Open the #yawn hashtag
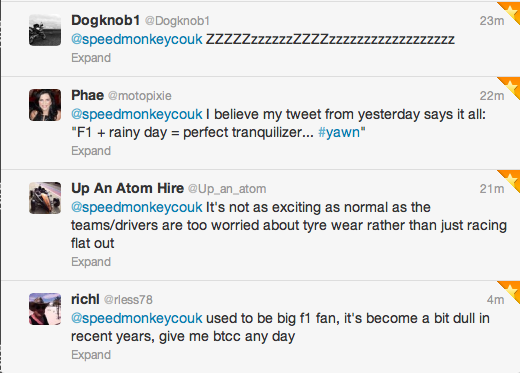The width and height of the screenshot is (520, 373). (339, 133)
